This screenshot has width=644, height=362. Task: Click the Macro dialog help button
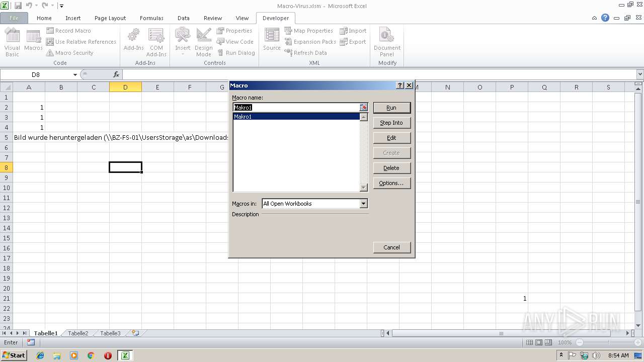[400, 85]
